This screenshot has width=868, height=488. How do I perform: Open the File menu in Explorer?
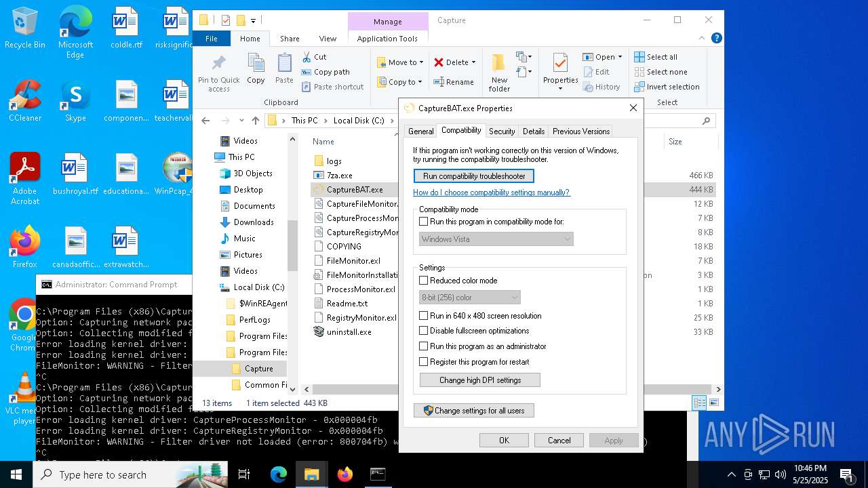point(212,39)
